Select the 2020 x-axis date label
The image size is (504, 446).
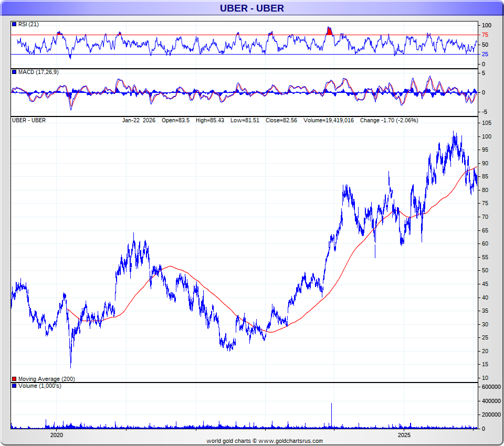tap(57, 435)
